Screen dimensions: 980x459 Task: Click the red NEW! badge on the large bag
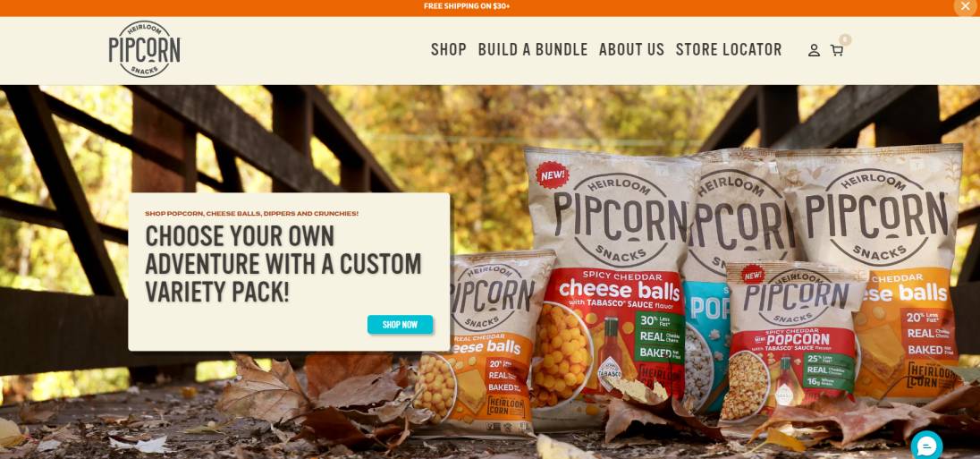coord(552,174)
